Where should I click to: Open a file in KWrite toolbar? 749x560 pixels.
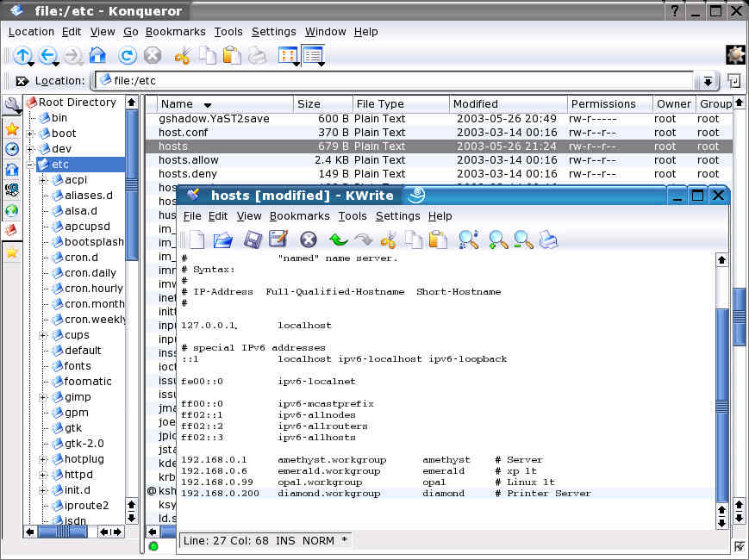(222, 240)
